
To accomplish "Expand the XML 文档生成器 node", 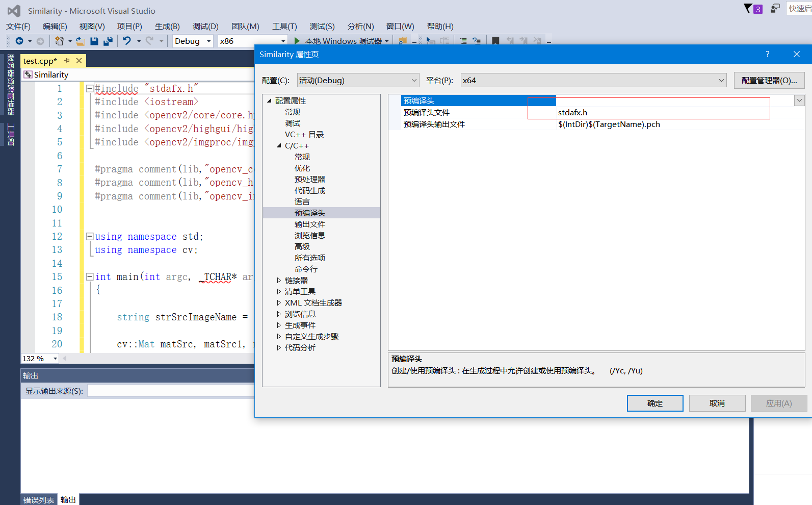I will (279, 302).
